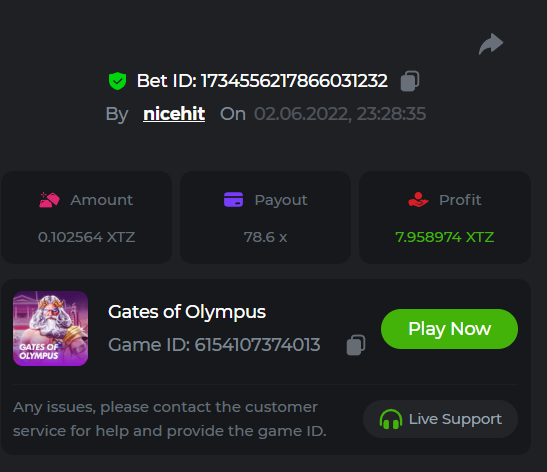Click the red Profit hand icon
This screenshot has width=547, height=472.
tap(418, 200)
